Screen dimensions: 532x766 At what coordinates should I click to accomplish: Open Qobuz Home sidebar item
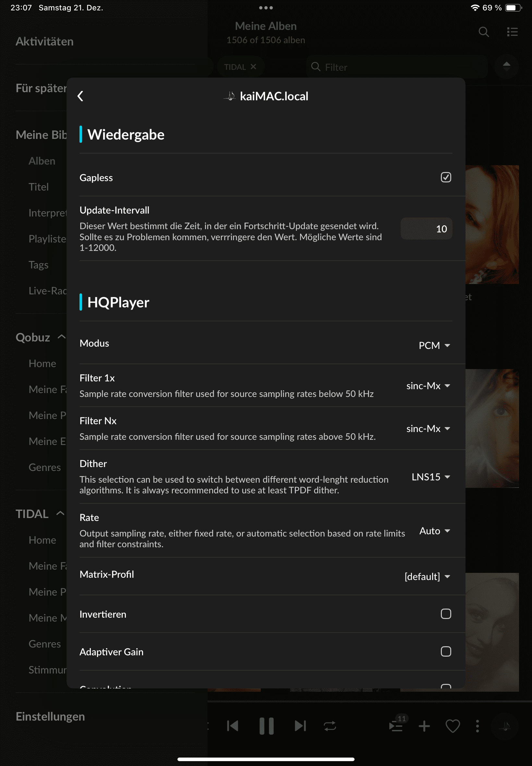click(x=42, y=364)
